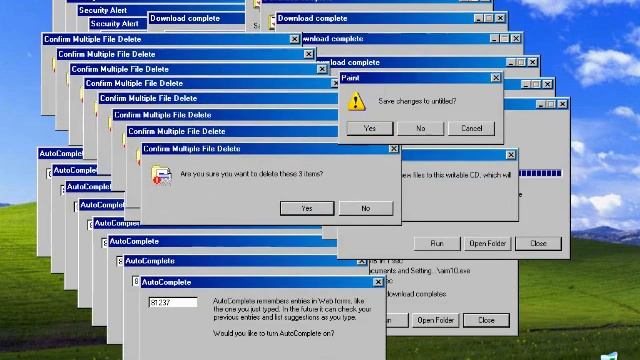Click the file delete icon beside the delete question
640x360 pixels.
tap(162, 175)
